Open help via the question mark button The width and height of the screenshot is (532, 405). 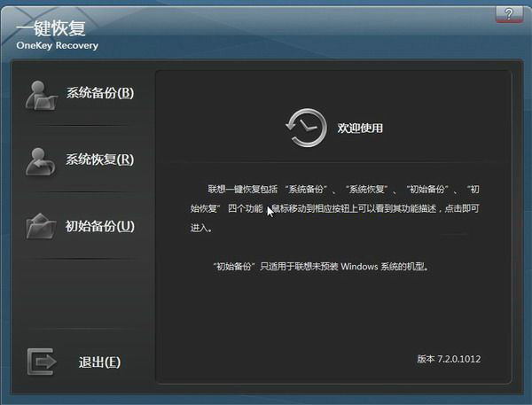coord(509,14)
